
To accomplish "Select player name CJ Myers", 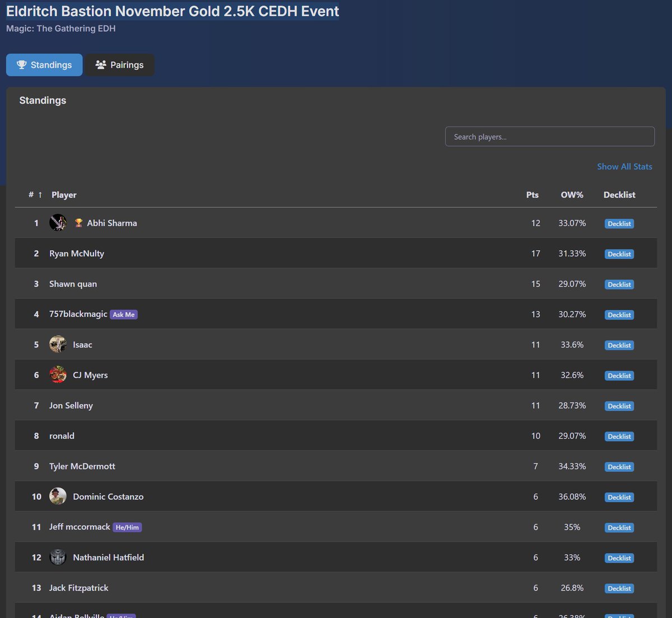I will pyautogui.click(x=90, y=375).
